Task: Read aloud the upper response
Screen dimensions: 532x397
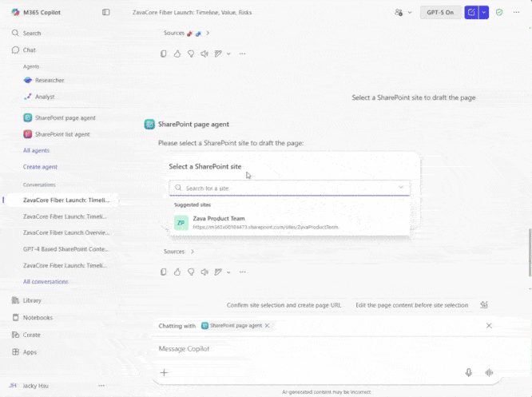Action: (204, 54)
